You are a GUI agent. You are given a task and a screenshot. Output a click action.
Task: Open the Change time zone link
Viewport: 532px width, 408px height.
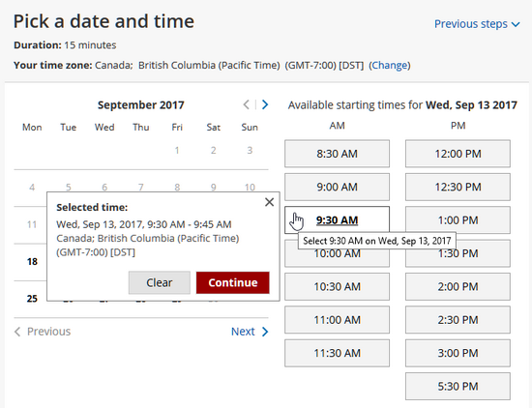click(x=390, y=65)
